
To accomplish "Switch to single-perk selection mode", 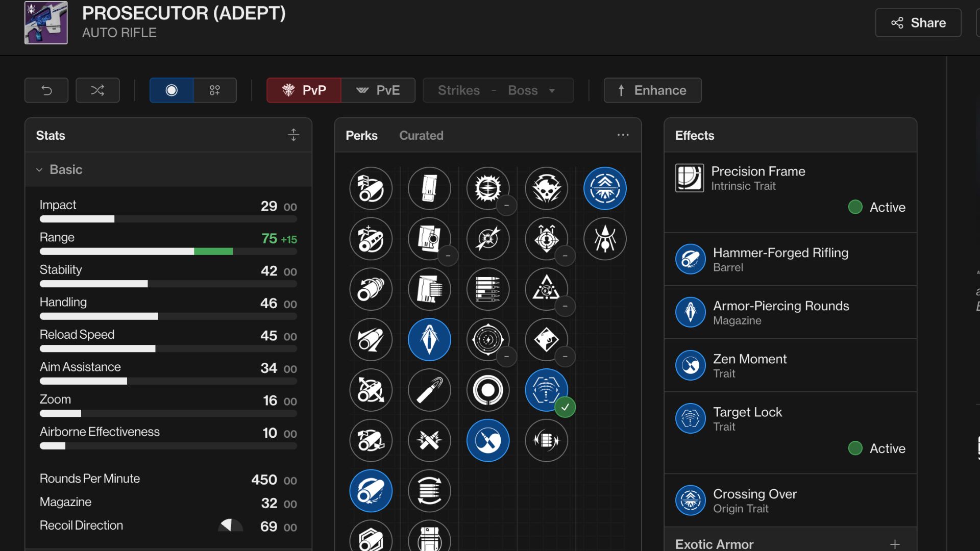I will 171,90.
